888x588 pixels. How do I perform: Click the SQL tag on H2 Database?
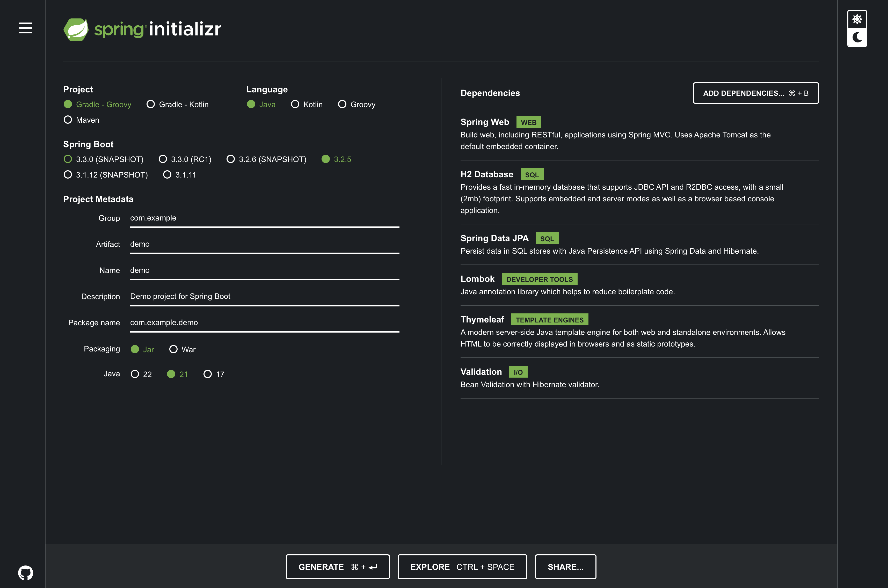(x=532, y=175)
